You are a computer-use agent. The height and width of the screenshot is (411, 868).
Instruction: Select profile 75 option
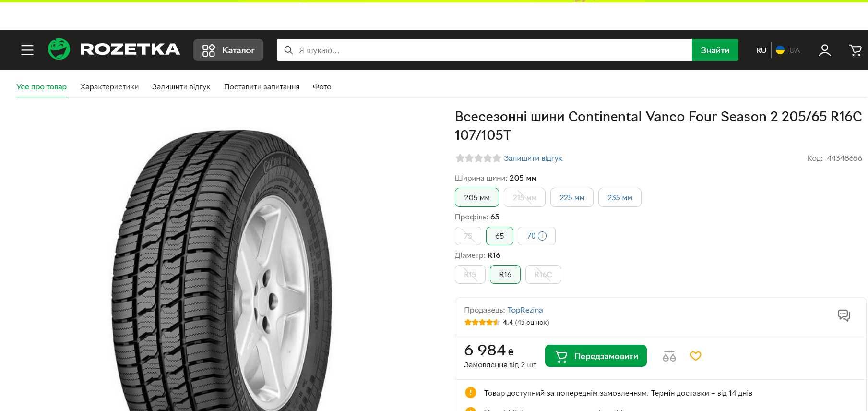[x=468, y=236]
